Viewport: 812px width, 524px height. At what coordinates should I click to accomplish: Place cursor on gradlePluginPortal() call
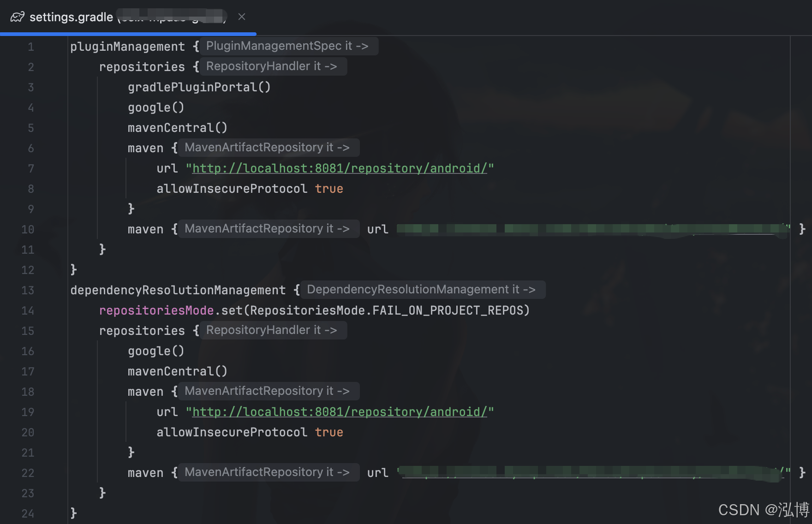[198, 87]
